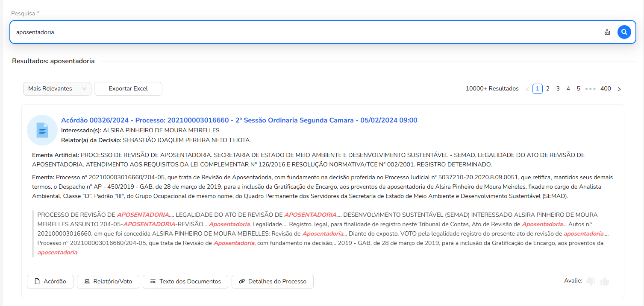Go to results page 2
644x306 pixels.
(547, 89)
